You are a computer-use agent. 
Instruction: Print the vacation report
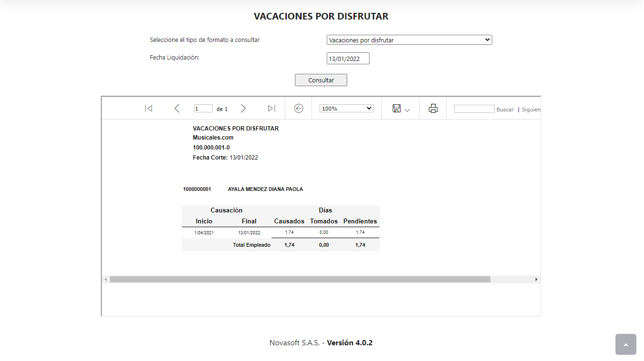point(433,108)
